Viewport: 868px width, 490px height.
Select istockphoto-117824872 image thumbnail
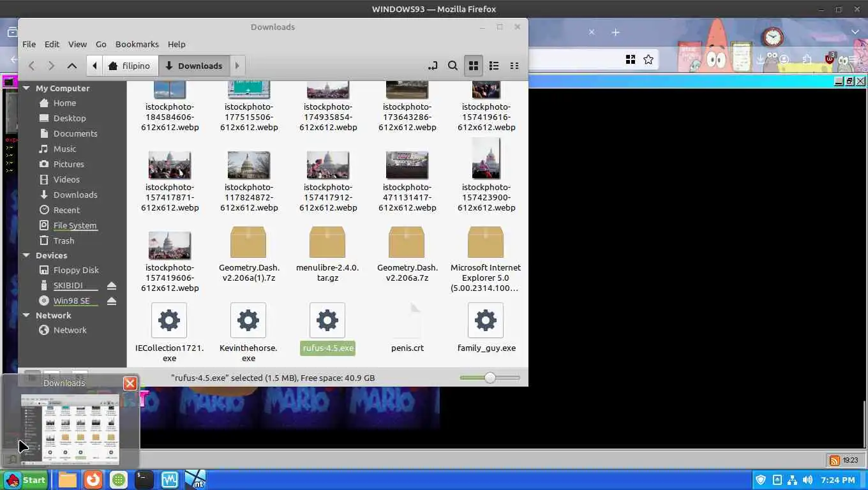tap(248, 165)
